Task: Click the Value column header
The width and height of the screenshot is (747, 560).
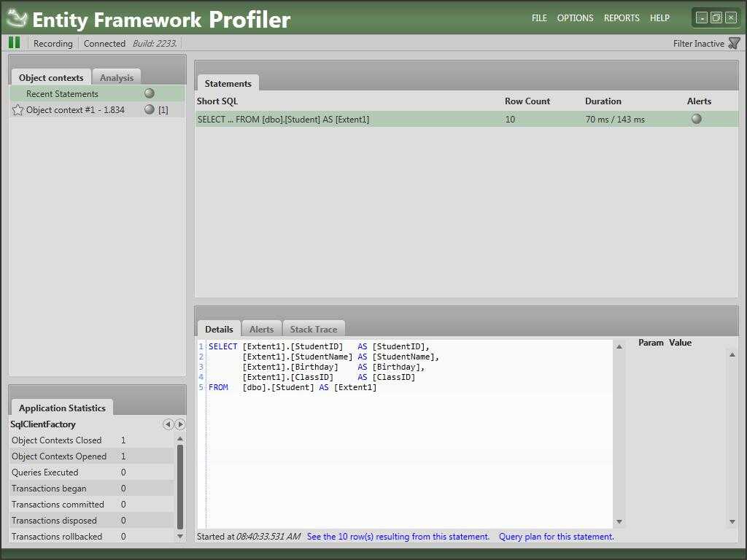Action: pyautogui.click(x=680, y=343)
